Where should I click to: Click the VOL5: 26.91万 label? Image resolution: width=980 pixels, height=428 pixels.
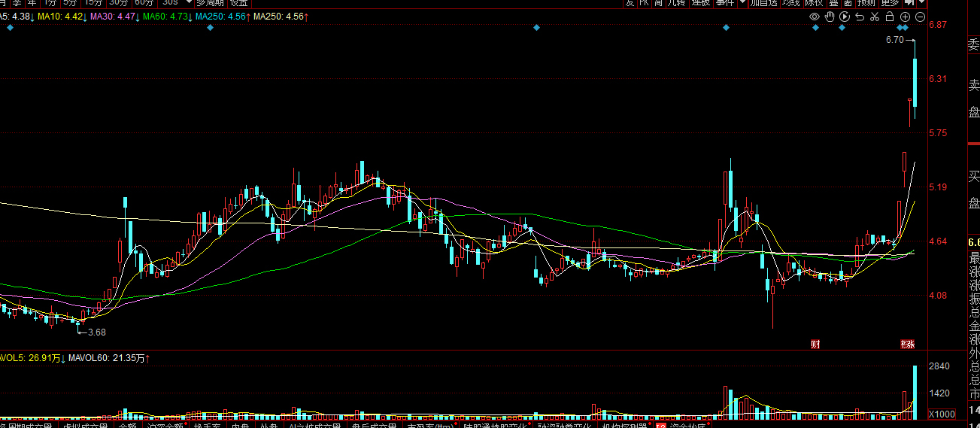32,359
